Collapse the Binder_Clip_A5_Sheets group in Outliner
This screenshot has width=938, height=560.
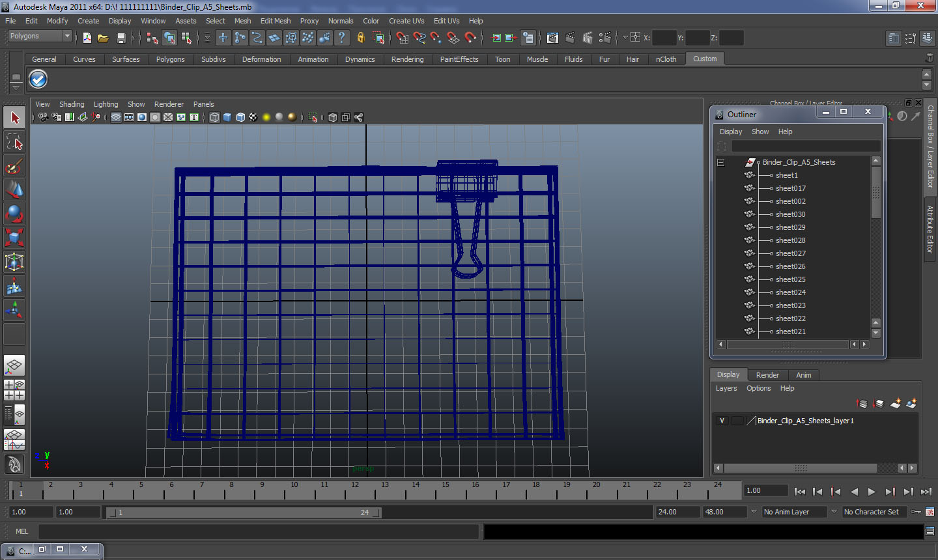pos(721,162)
